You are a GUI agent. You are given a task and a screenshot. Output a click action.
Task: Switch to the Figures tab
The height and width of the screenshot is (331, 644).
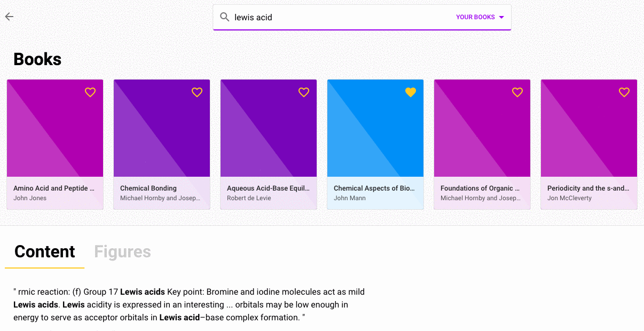pyautogui.click(x=122, y=251)
